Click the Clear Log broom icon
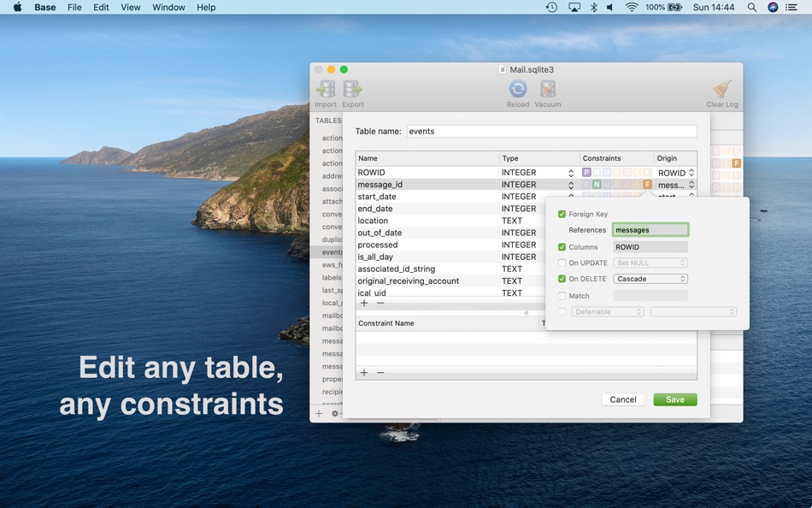The image size is (812, 508). (722, 89)
